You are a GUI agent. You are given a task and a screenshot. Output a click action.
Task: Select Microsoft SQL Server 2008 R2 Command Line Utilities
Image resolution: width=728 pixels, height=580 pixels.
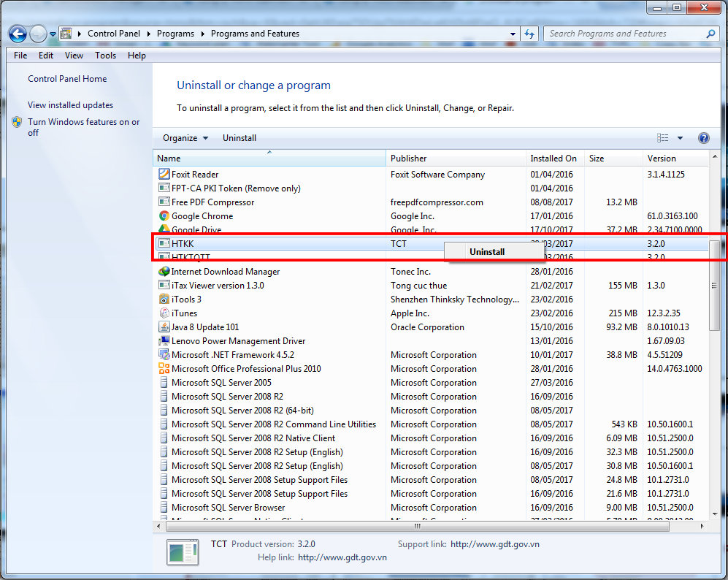tap(274, 424)
